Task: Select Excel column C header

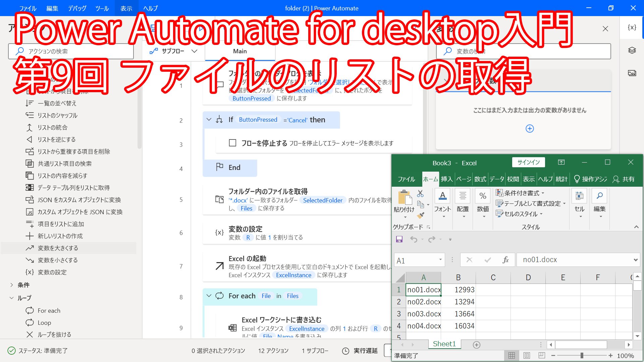Action: coord(493,278)
